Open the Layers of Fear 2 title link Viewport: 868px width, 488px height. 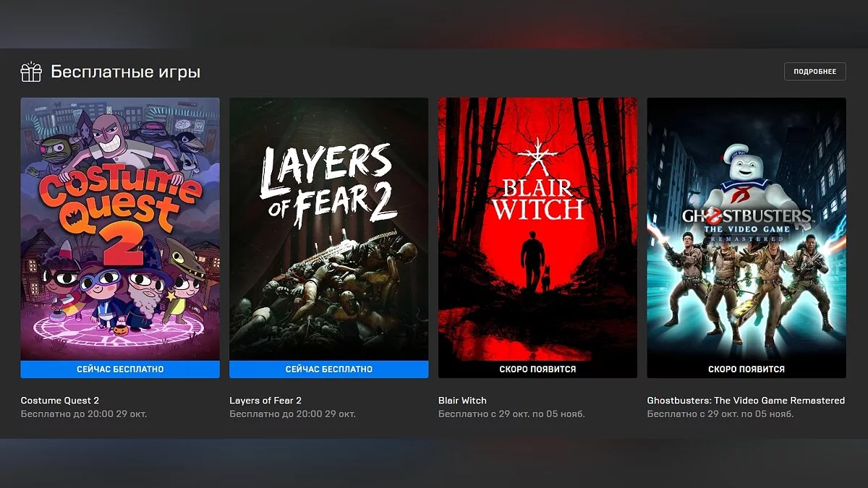tap(265, 401)
